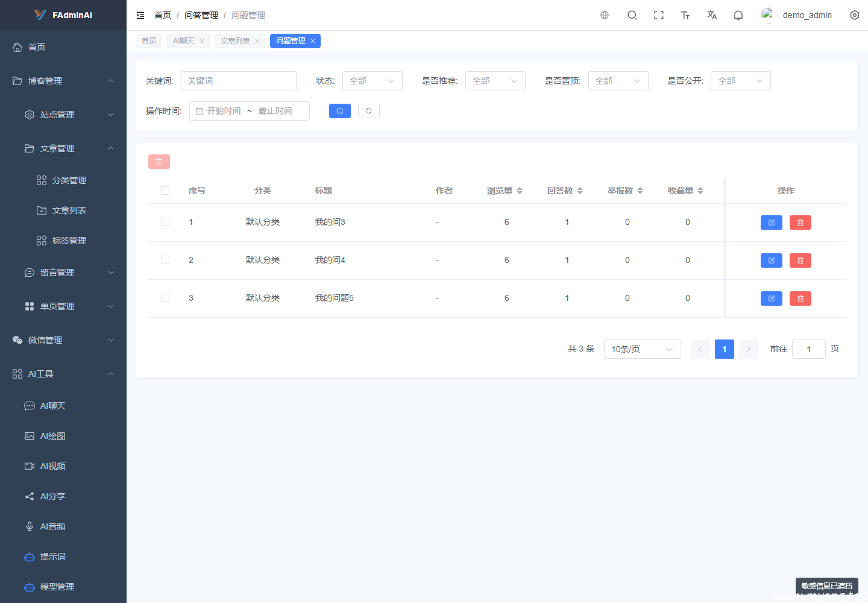Open the 操作时间 date range picker
Viewport: 868px width, 603px height.
click(x=250, y=111)
